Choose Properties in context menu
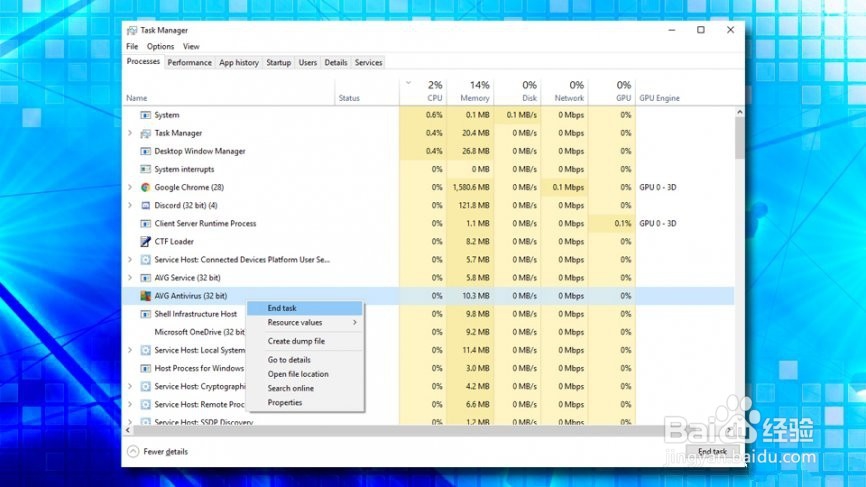 click(x=305, y=403)
